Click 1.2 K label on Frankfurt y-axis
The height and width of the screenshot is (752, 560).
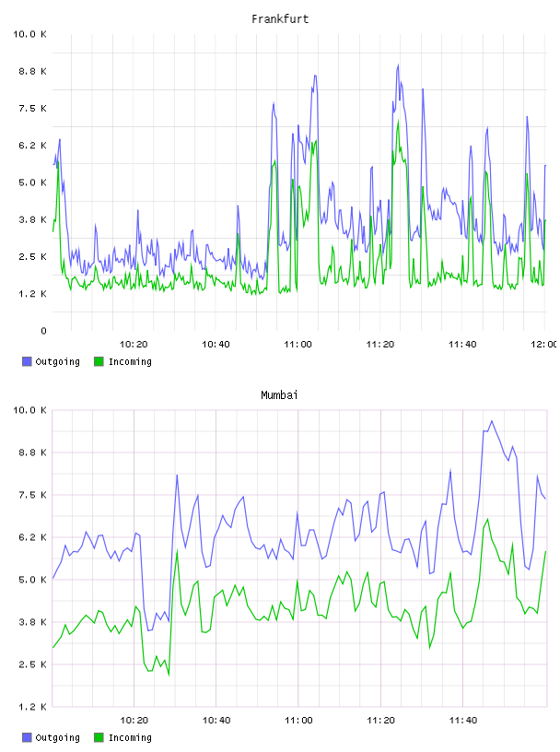(x=32, y=294)
